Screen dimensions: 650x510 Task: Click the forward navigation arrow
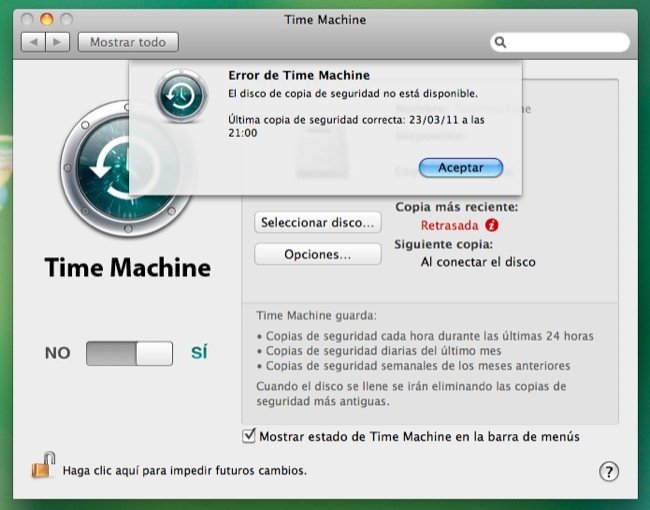tap(58, 42)
